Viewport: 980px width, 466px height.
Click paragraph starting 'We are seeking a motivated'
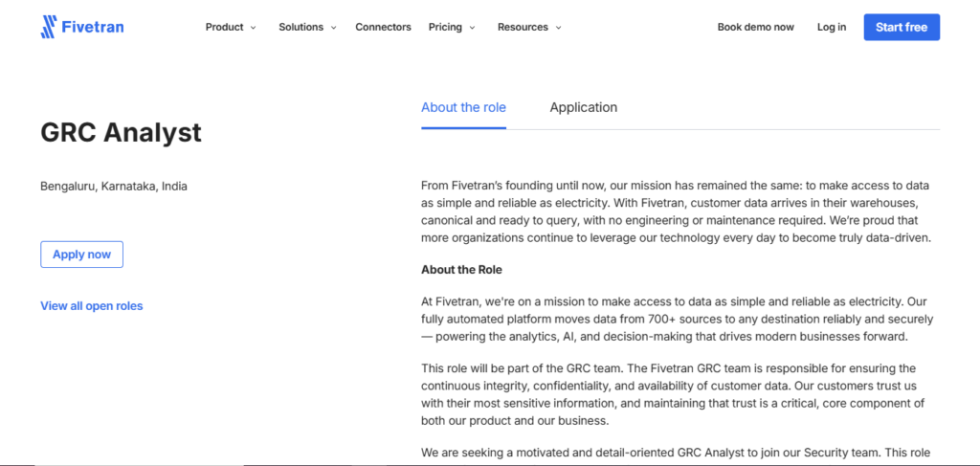coord(677,453)
